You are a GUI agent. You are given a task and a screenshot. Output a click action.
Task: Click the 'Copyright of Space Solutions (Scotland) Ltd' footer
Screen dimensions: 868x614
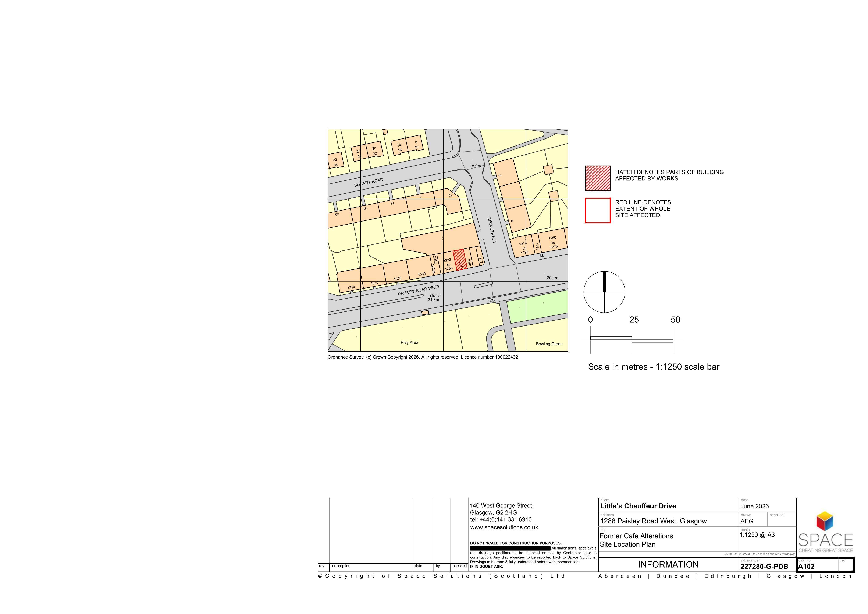point(442,576)
